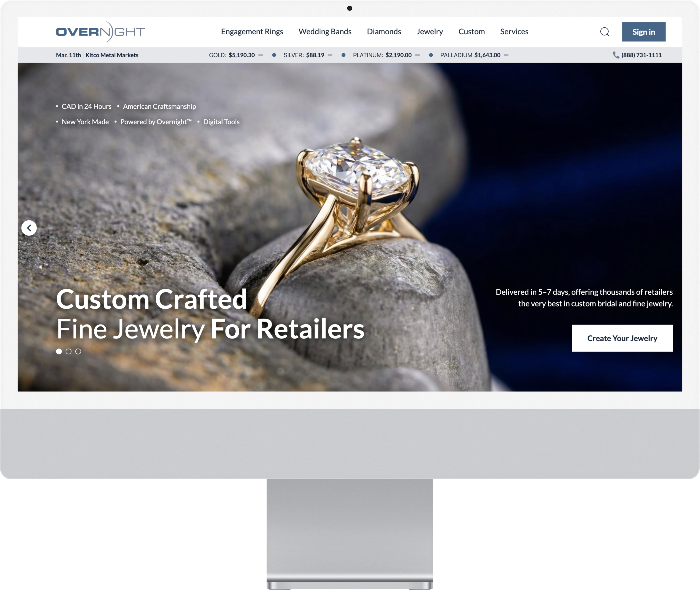Open the Diamonds menu

384,31
